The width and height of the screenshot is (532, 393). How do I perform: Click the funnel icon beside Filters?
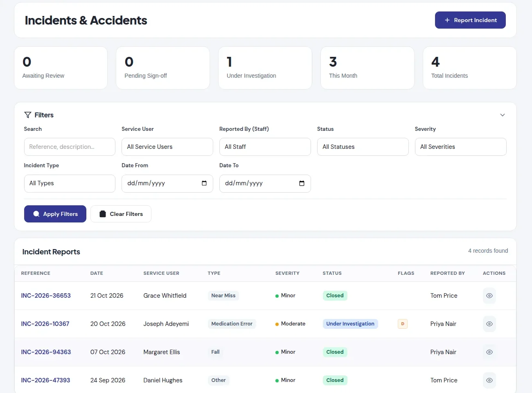(28, 115)
